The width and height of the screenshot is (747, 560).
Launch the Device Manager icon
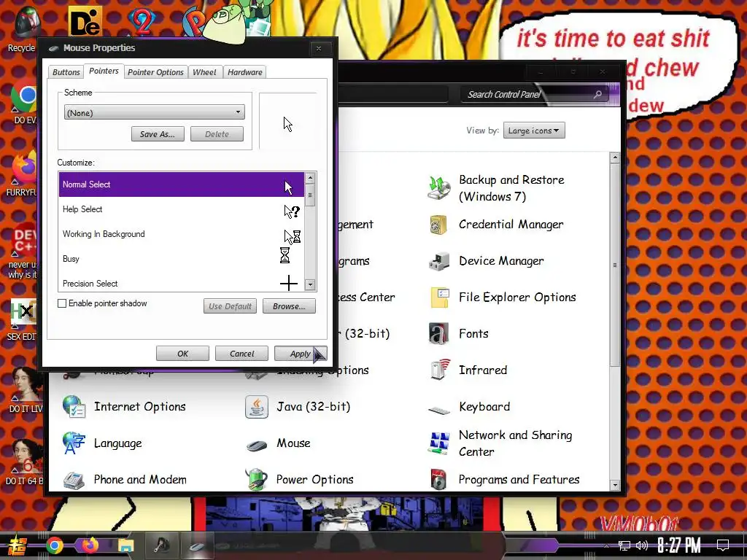point(438,261)
